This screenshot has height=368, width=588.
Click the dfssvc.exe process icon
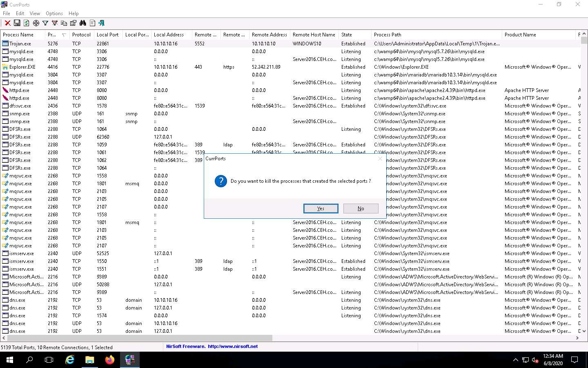tap(6, 105)
